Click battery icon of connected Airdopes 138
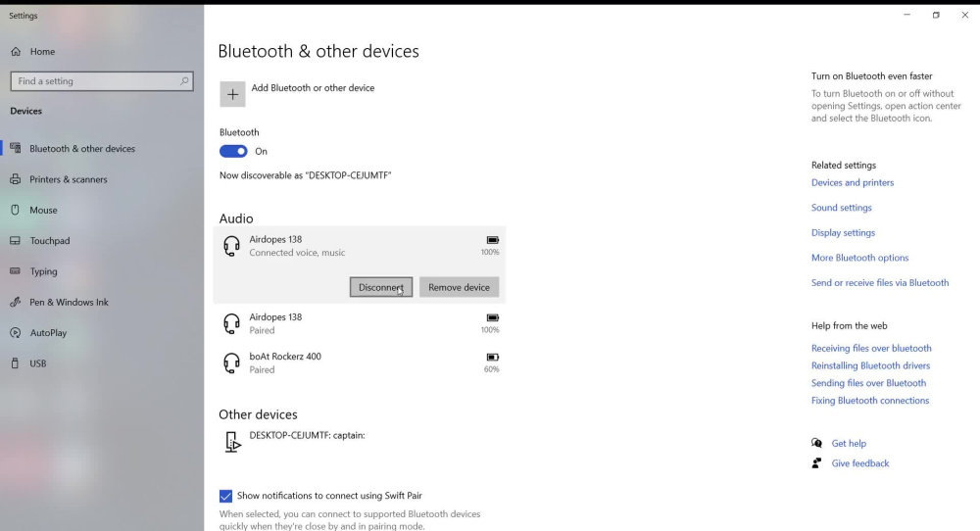980x531 pixels. coord(493,240)
